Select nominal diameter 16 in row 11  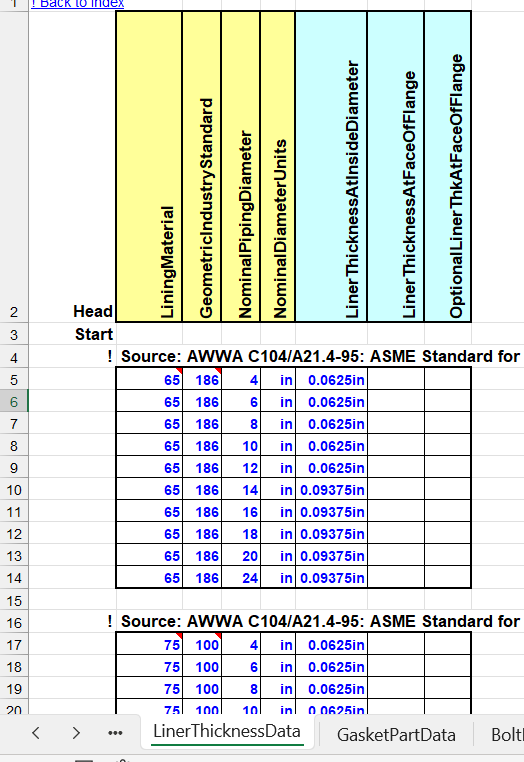point(241,512)
